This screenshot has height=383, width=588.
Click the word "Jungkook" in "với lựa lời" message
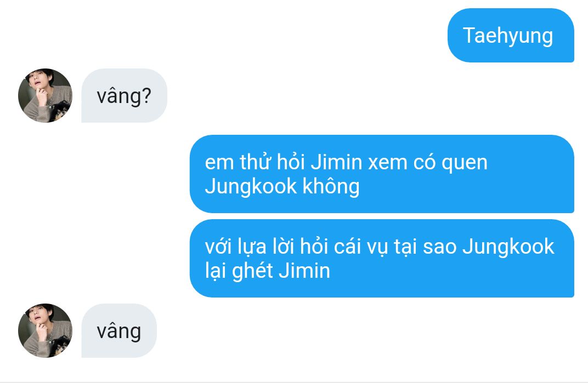click(508, 247)
